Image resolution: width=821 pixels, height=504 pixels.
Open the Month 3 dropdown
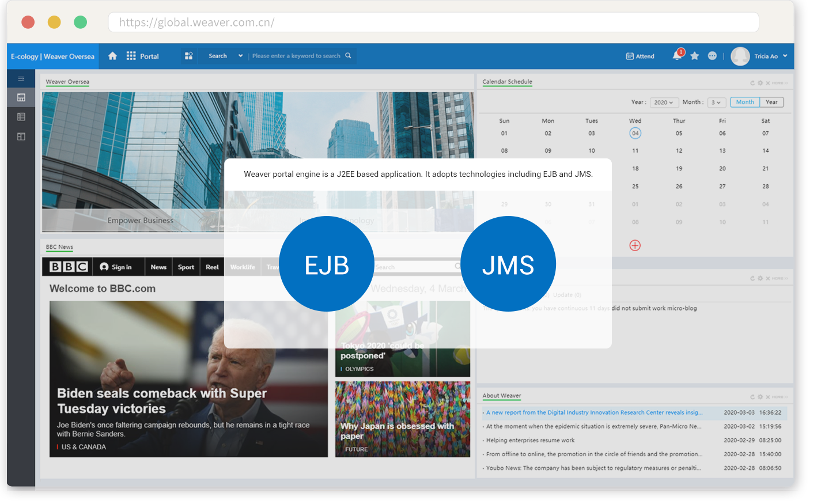716,103
